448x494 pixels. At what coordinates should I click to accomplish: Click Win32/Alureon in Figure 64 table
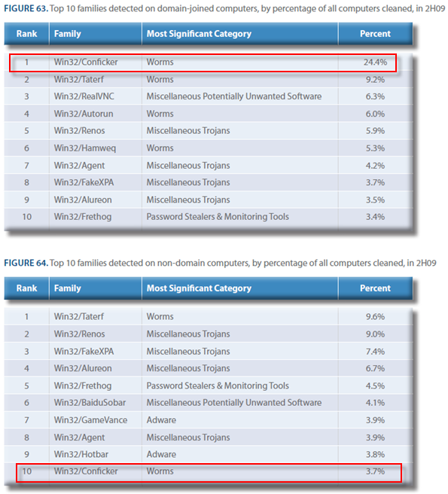pyautogui.click(x=83, y=368)
